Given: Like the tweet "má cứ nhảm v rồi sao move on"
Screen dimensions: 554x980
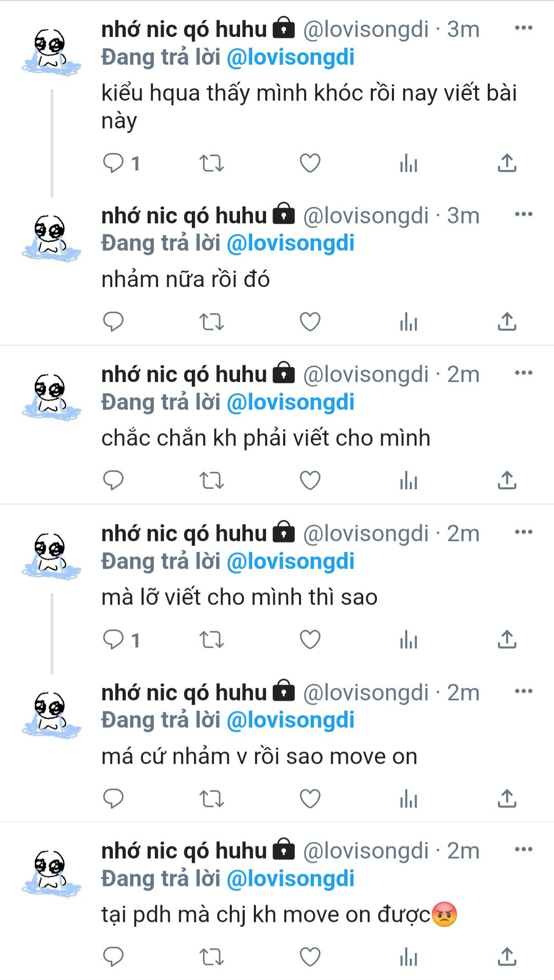Looking at the screenshot, I should (x=310, y=798).
